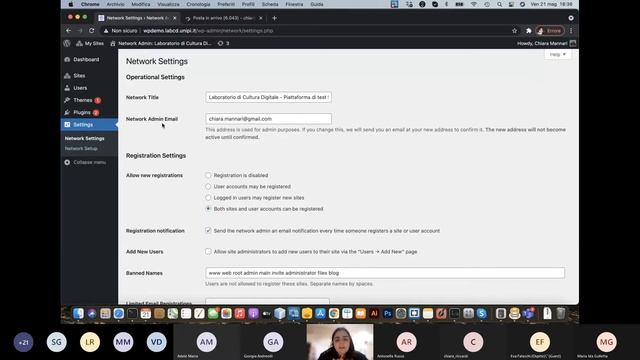
Task: Select 'User accounts may be registered' option
Action: [x=208, y=187]
